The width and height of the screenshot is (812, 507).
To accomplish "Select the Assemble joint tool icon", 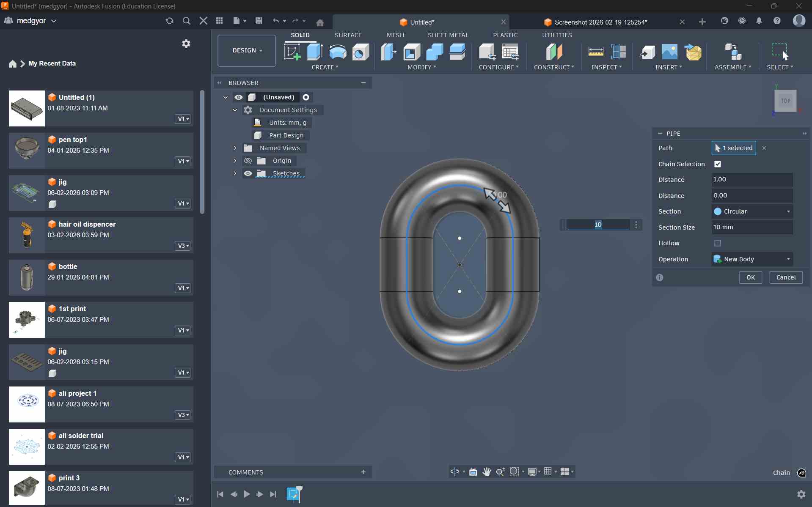I will [733, 52].
